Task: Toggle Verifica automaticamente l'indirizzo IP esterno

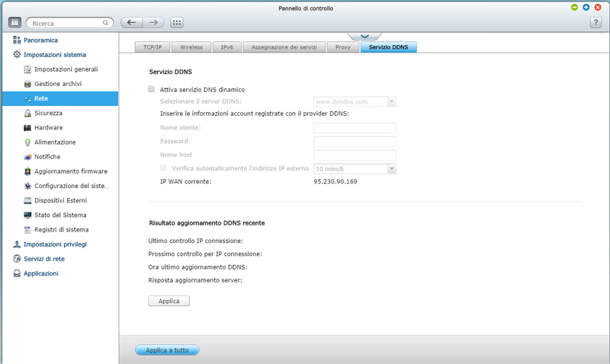Action: tap(163, 168)
